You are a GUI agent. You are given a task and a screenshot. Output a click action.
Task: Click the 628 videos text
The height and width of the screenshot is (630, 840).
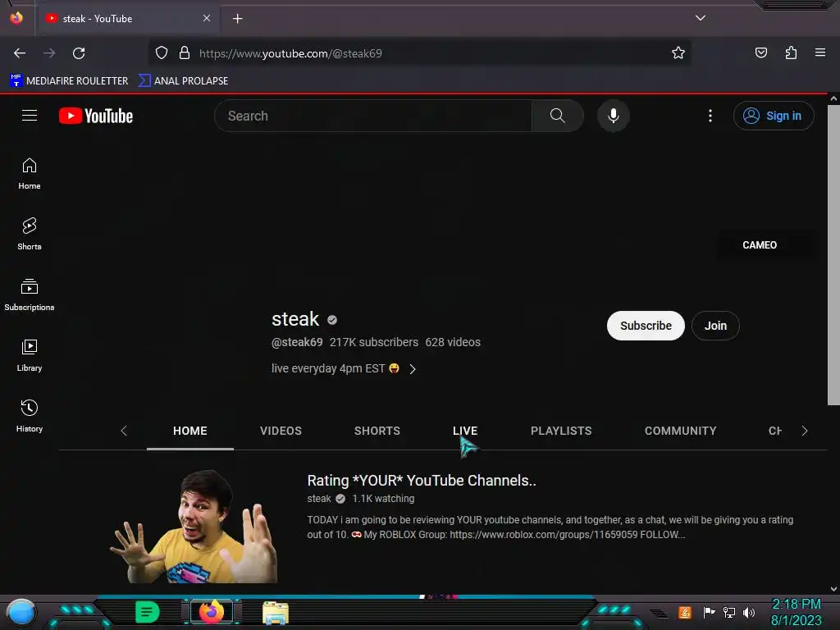tap(453, 342)
